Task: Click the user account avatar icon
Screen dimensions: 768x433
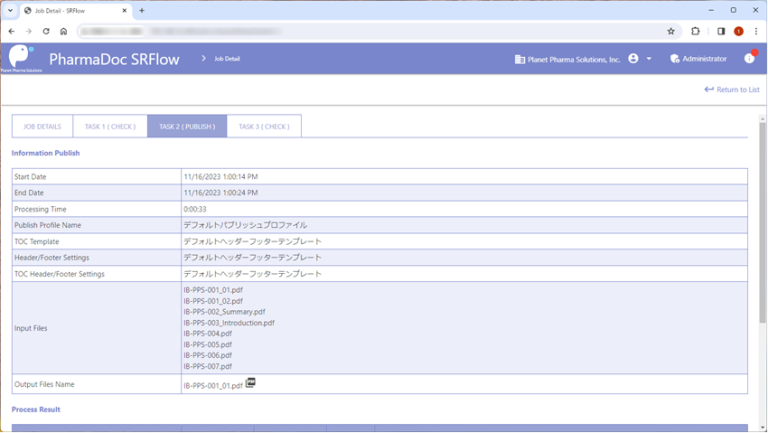Action: pos(633,59)
